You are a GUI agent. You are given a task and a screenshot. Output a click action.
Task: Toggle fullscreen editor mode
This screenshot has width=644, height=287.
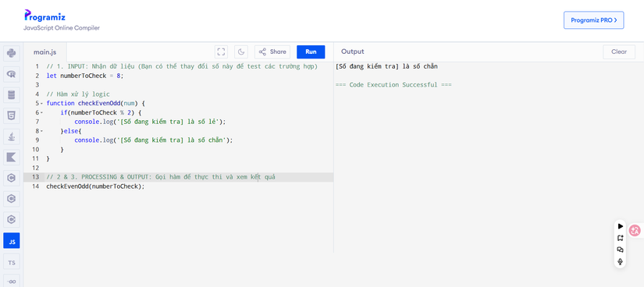click(221, 51)
